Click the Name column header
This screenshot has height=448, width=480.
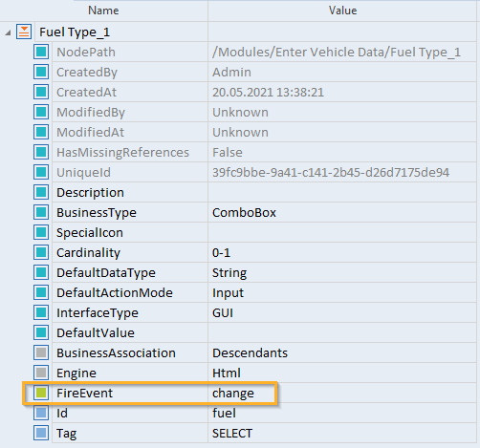pyautogui.click(x=103, y=11)
